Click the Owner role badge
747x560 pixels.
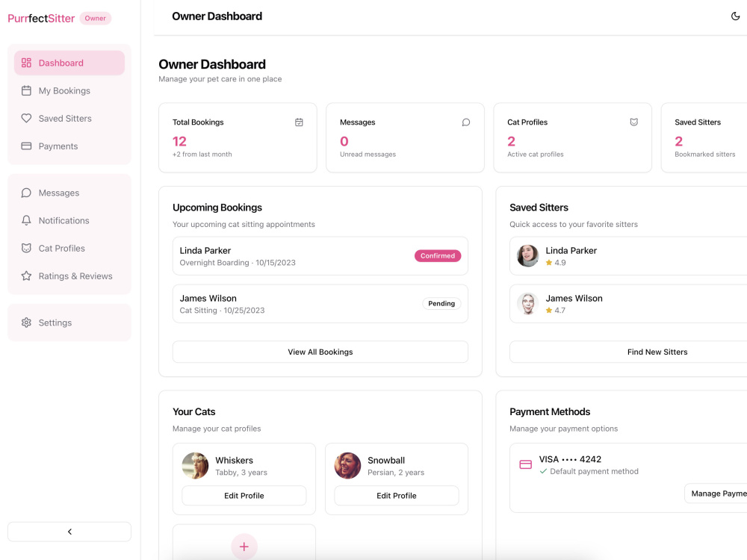pos(96,18)
